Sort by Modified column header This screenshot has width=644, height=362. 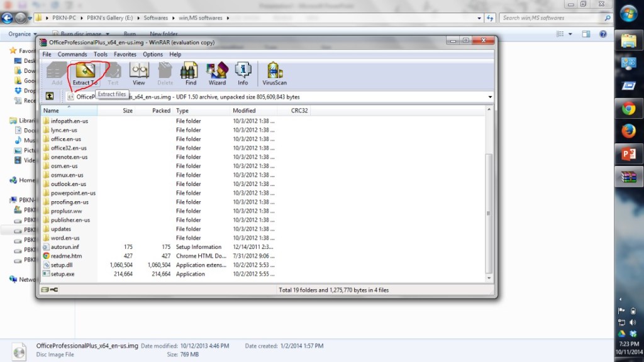244,111
